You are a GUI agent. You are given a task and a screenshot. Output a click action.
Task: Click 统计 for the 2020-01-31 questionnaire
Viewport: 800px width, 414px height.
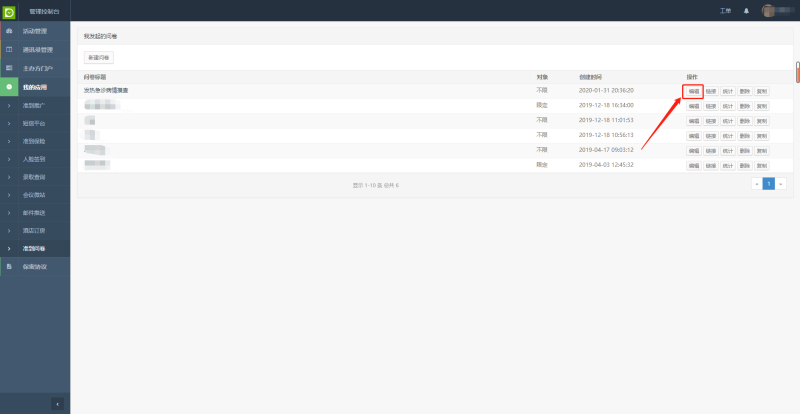click(728, 91)
